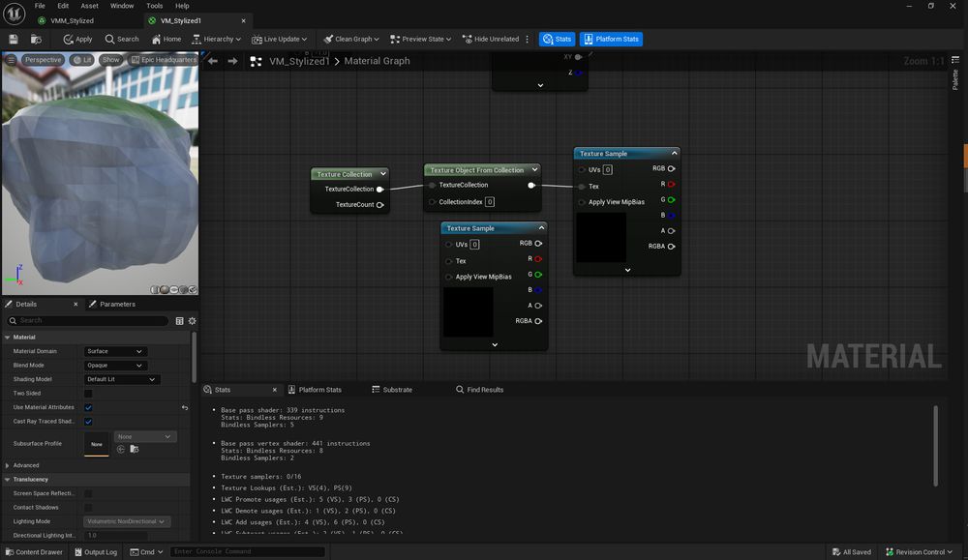The width and height of the screenshot is (968, 560).
Task: Reset Use Material Attributes to default
Action: (x=185, y=407)
